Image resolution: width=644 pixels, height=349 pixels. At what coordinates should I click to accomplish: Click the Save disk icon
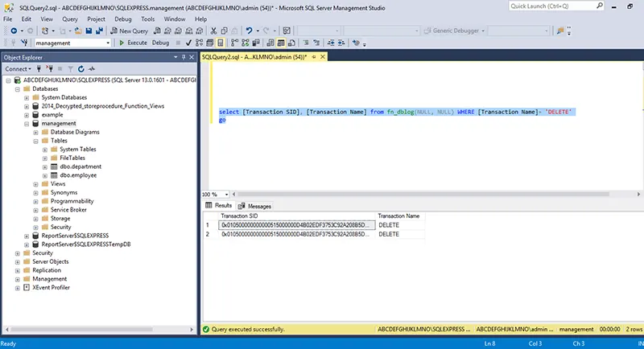click(89, 31)
